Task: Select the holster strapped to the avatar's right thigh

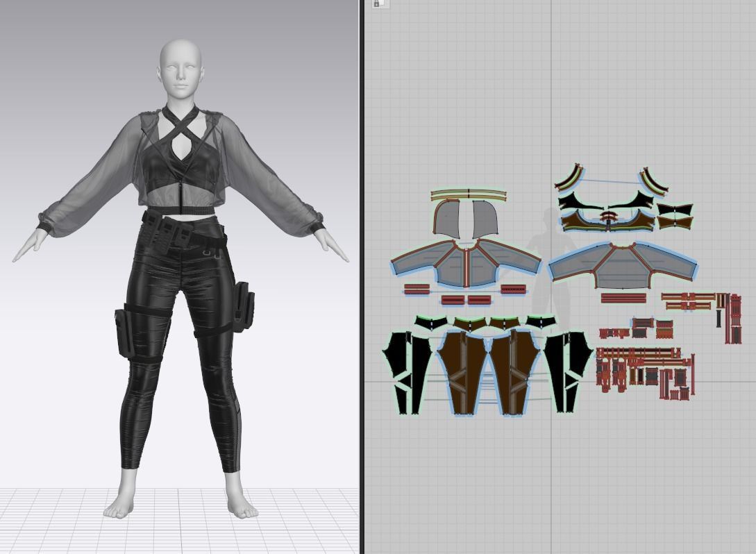Action: point(126,334)
